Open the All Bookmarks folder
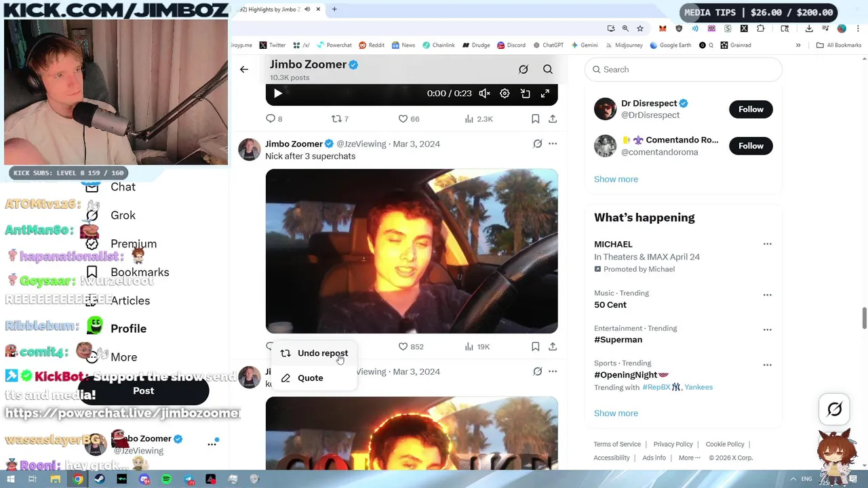The height and width of the screenshot is (488, 868). coord(839,45)
